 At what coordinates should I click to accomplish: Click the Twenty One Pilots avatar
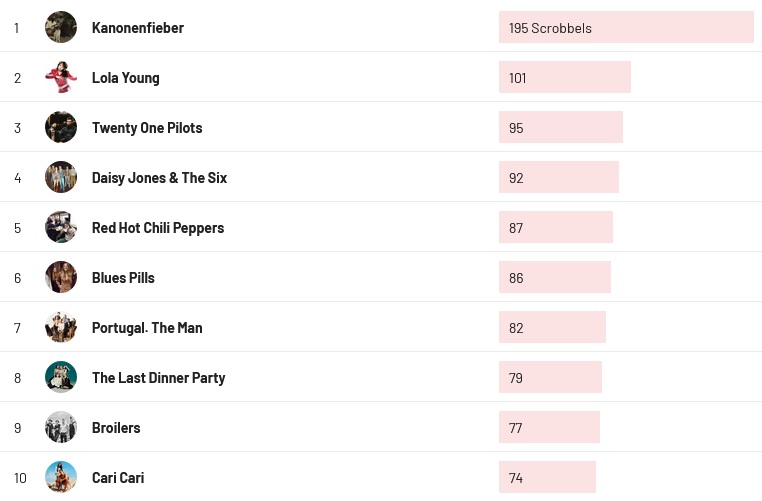tap(61, 127)
